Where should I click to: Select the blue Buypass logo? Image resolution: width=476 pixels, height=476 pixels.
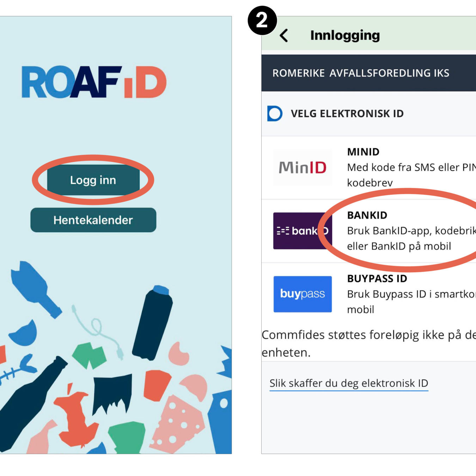click(303, 294)
